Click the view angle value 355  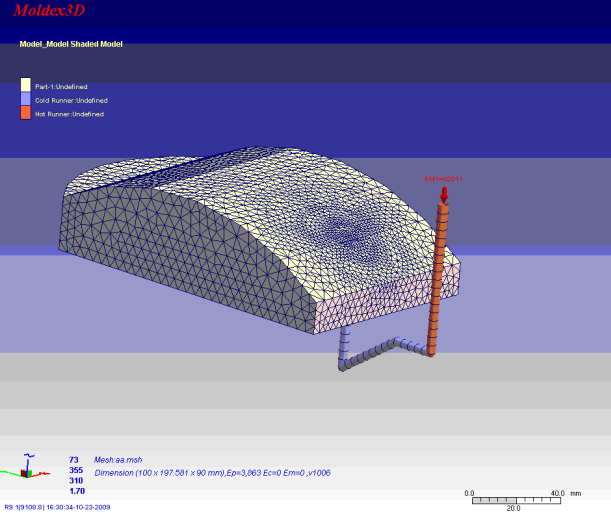click(x=76, y=470)
